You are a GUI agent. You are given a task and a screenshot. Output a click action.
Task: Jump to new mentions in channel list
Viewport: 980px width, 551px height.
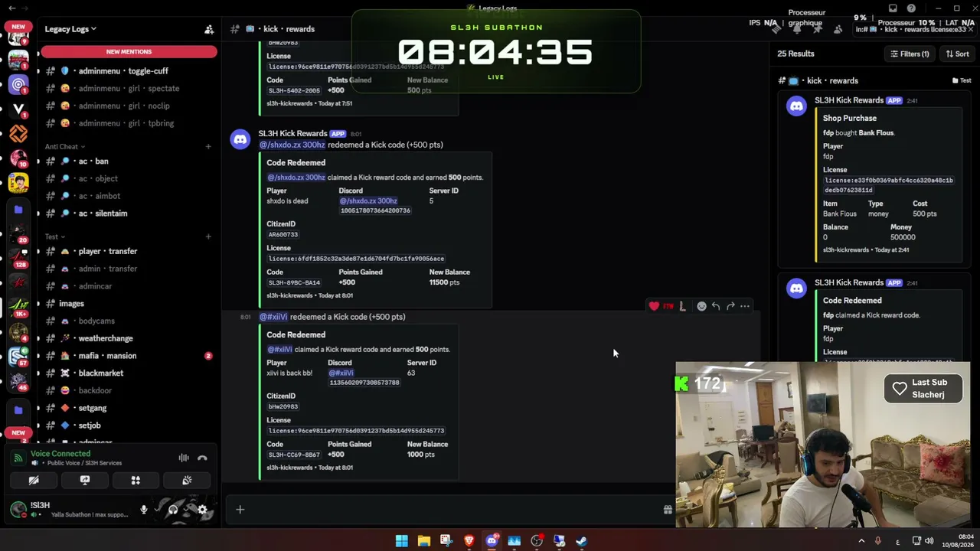[129, 51]
